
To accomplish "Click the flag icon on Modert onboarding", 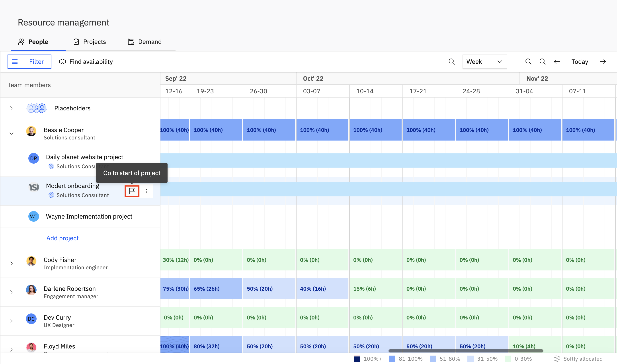I will pyautogui.click(x=132, y=191).
